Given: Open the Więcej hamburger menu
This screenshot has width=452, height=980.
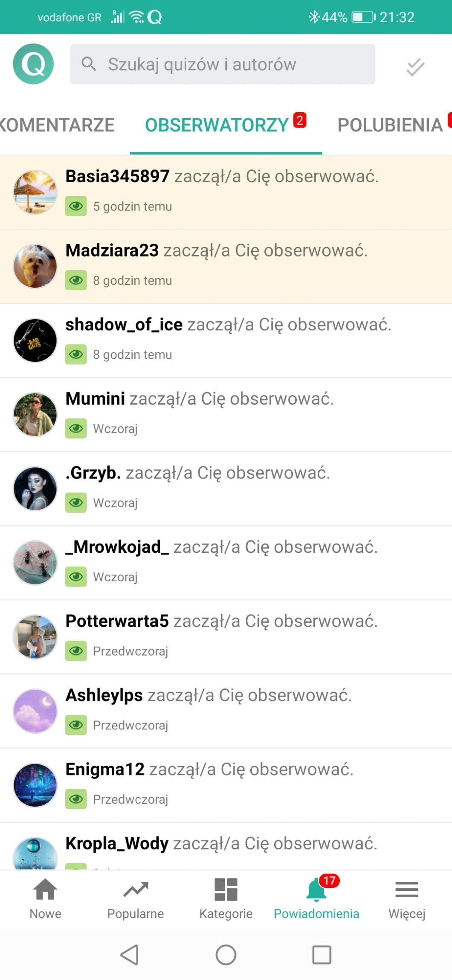Looking at the screenshot, I should tap(407, 890).
